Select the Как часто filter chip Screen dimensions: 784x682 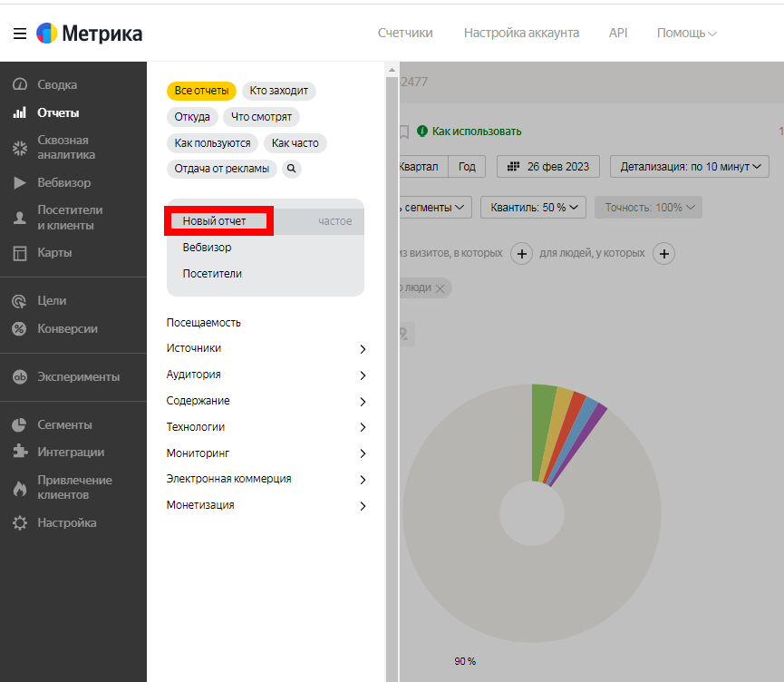(295, 143)
